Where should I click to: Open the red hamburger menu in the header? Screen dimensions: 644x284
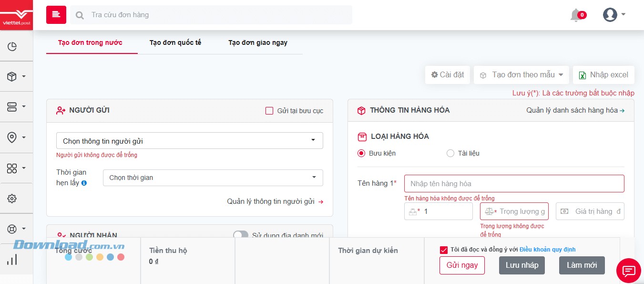coord(56,15)
